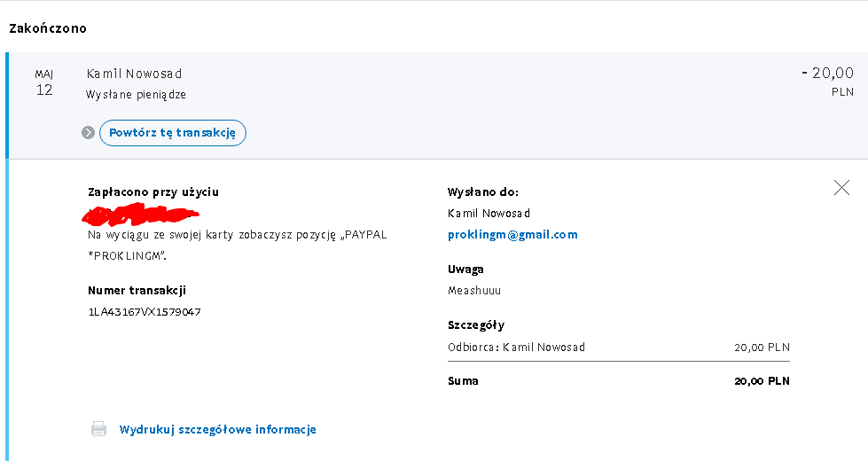868x461 pixels.
Task: Click the red-scribbled payment method
Action: pyautogui.click(x=141, y=215)
